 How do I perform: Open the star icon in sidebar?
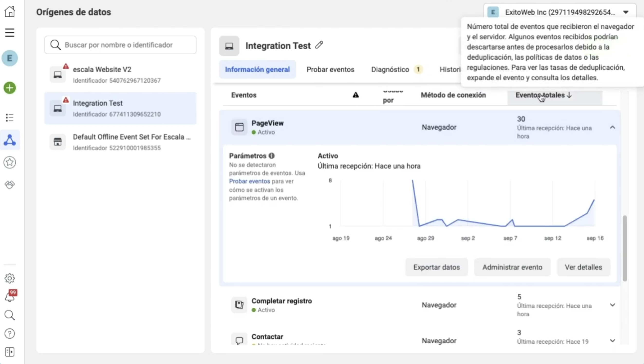click(x=10, y=162)
